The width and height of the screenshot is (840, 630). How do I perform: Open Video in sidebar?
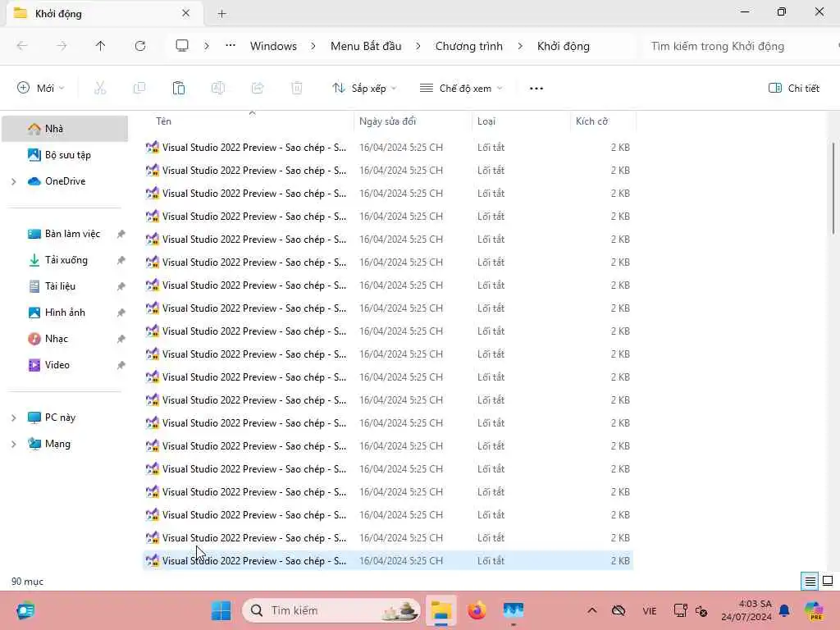point(65,365)
